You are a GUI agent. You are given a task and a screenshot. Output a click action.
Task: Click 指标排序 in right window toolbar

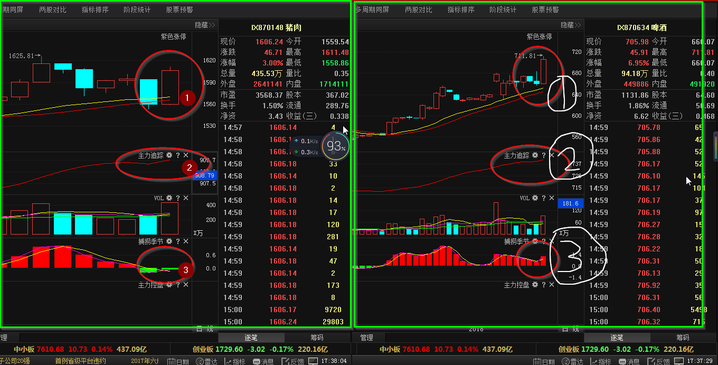point(461,10)
